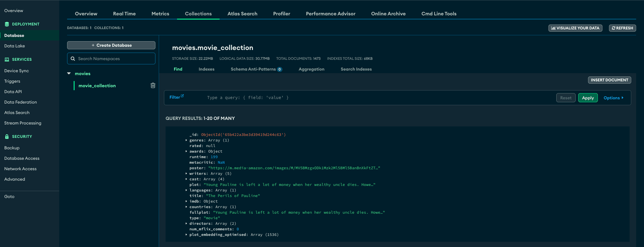The image size is (644, 247).
Task: Open the Search Indexes sub-tab
Action: click(356, 69)
